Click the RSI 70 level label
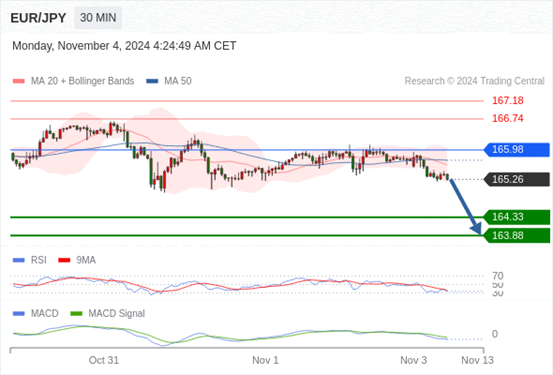This screenshot has width=553, height=375. [x=498, y=276]
